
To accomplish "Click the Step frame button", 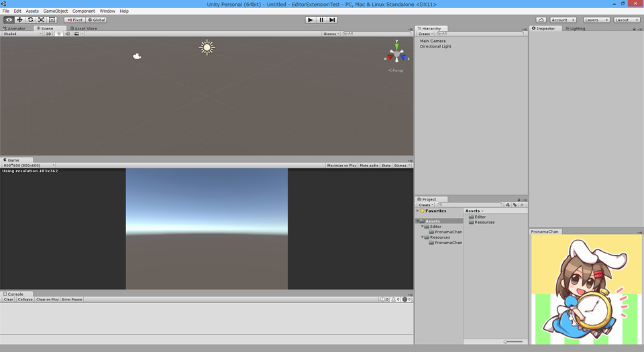I will [332, 19].
